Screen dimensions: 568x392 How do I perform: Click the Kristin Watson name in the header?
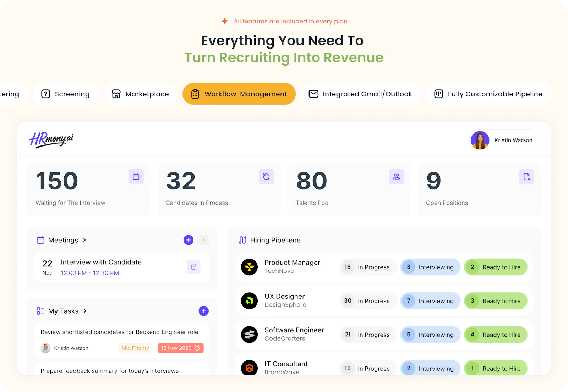click(513, 140)
